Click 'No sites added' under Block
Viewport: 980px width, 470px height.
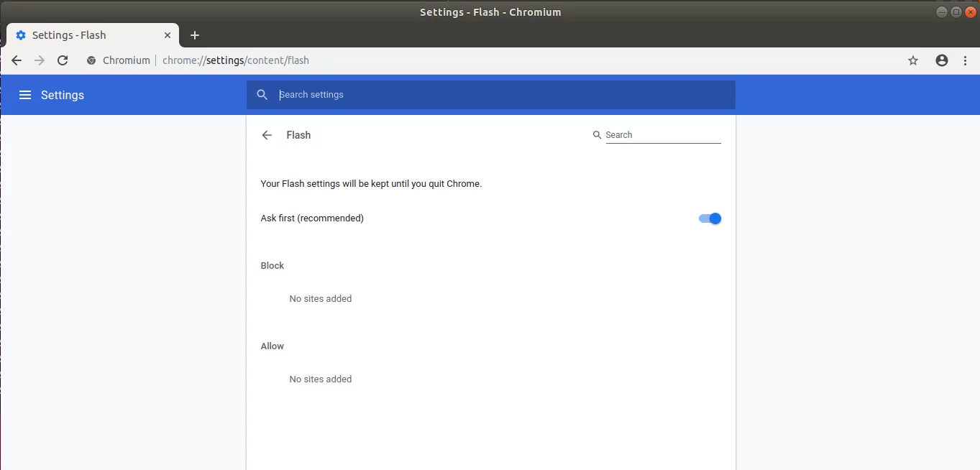coord(321,299)
